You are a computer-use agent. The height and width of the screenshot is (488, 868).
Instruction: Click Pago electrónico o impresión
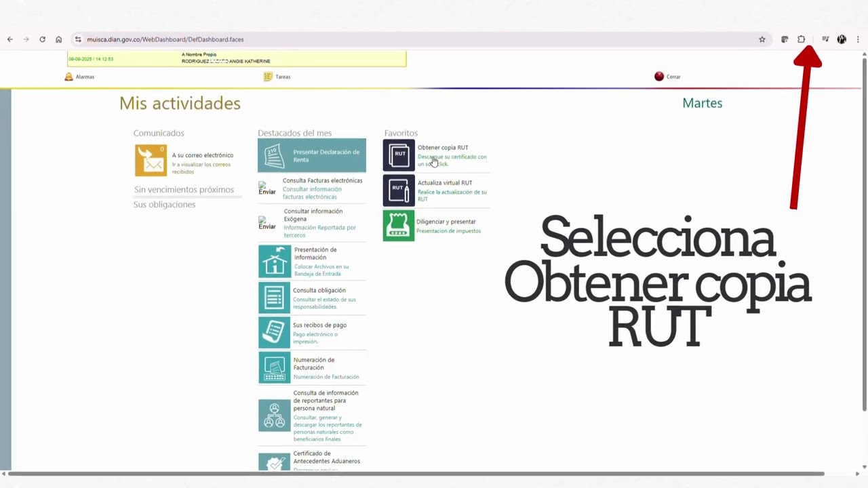coord(315,338)
